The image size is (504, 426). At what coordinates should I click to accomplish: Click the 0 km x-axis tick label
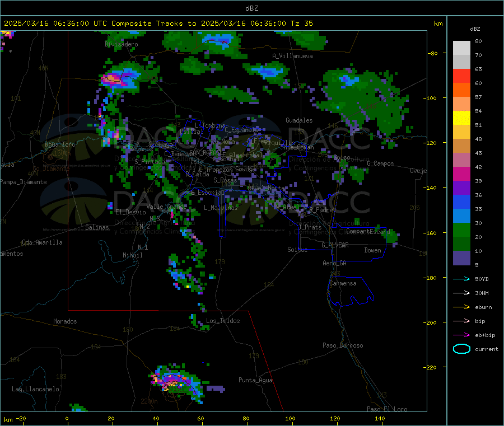point(67,418)
